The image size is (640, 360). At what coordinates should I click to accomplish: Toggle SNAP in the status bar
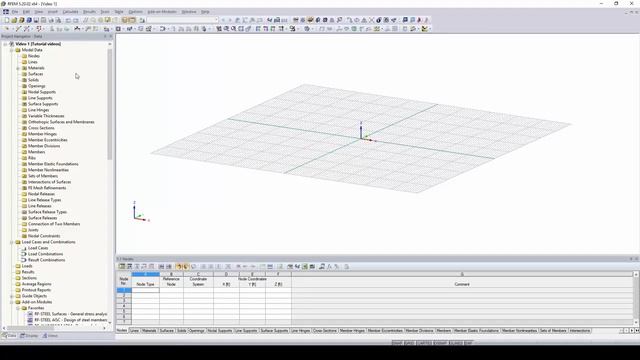point(397,343)
